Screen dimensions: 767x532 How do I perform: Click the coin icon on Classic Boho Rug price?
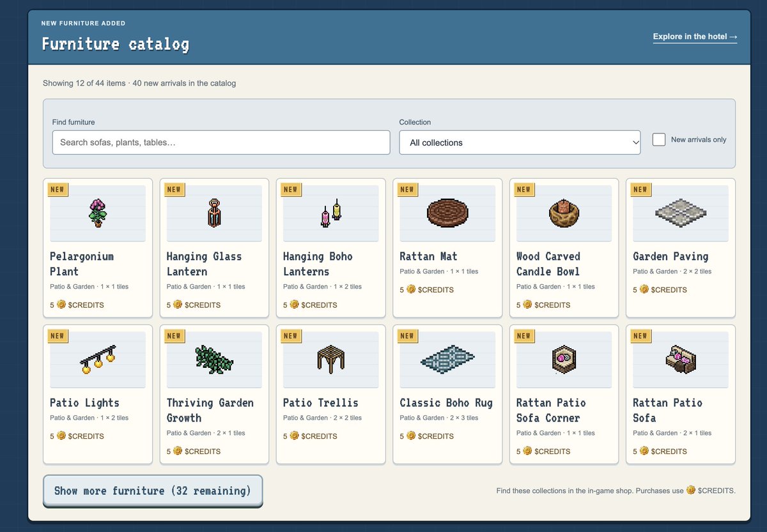(411, 436)
